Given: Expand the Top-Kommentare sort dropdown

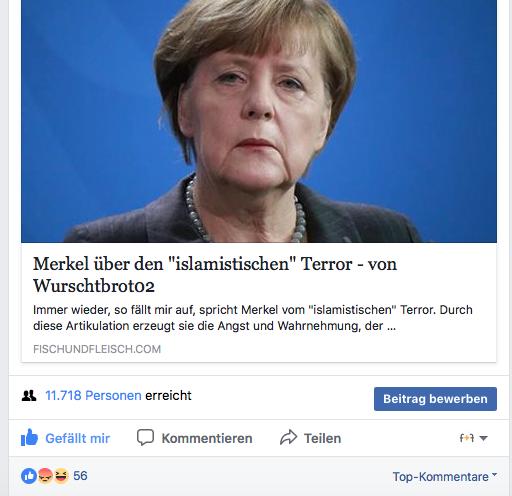Looking at the screenshot, I should (x=445, y=476).
